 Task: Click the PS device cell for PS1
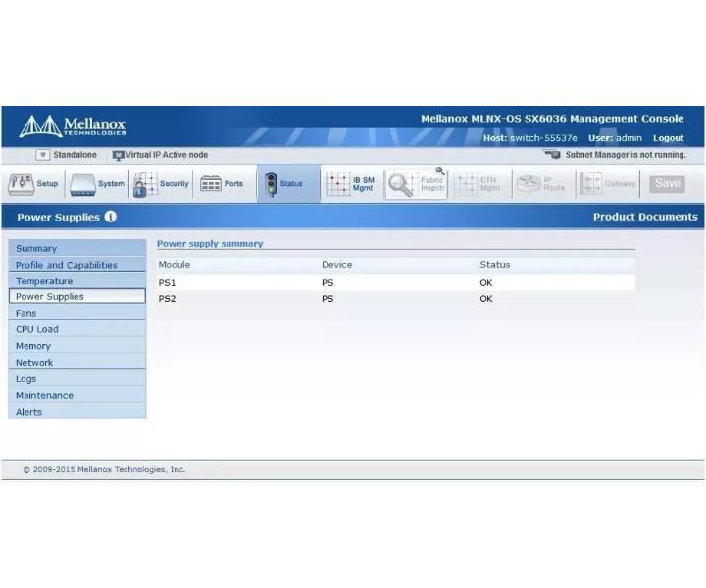[328, 282]
